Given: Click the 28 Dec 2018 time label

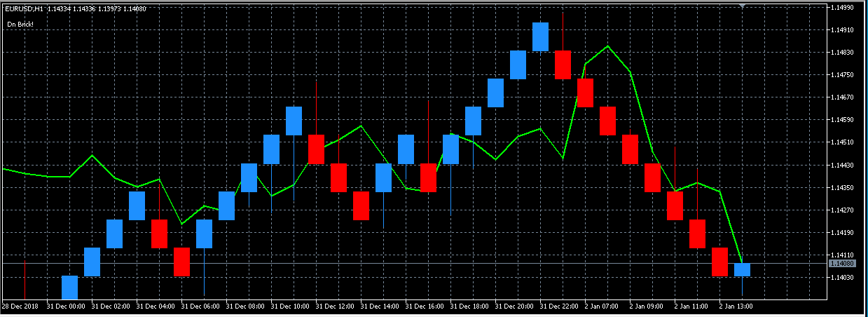Looking at the screenshot, I should click(19, 306).
